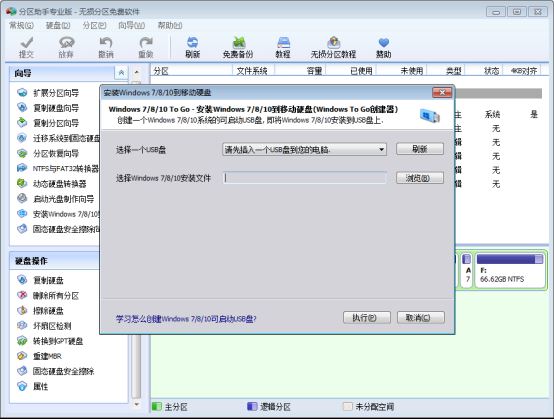
Task: Click the 已使用 column header
Action: (350, 71)
